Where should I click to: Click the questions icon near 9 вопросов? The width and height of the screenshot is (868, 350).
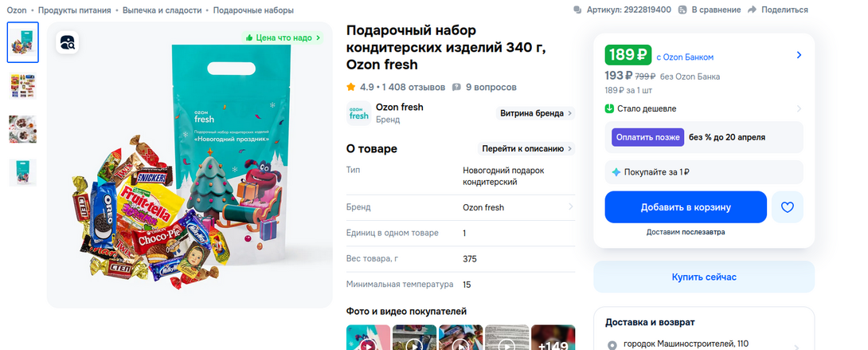tap(456, 87)
